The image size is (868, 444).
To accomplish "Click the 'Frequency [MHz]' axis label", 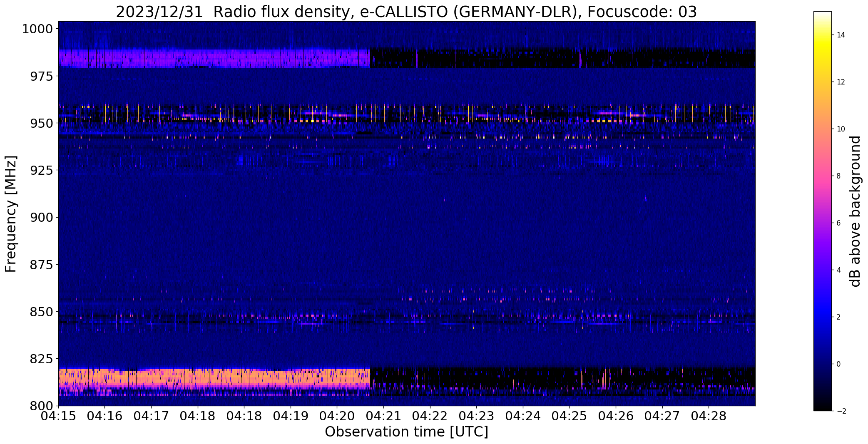I will pyautogui.click(x=11, y=214).
